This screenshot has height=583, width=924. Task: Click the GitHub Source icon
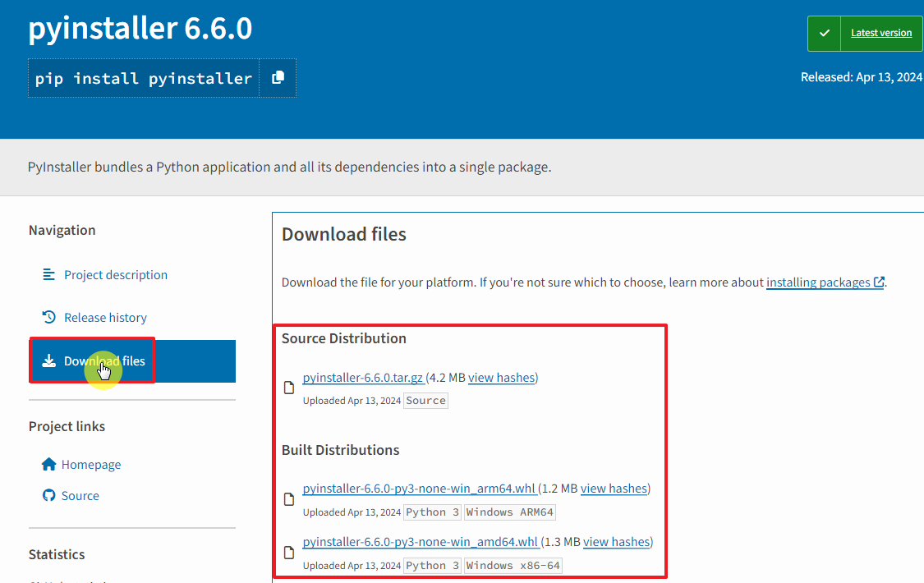pos(49,495)
